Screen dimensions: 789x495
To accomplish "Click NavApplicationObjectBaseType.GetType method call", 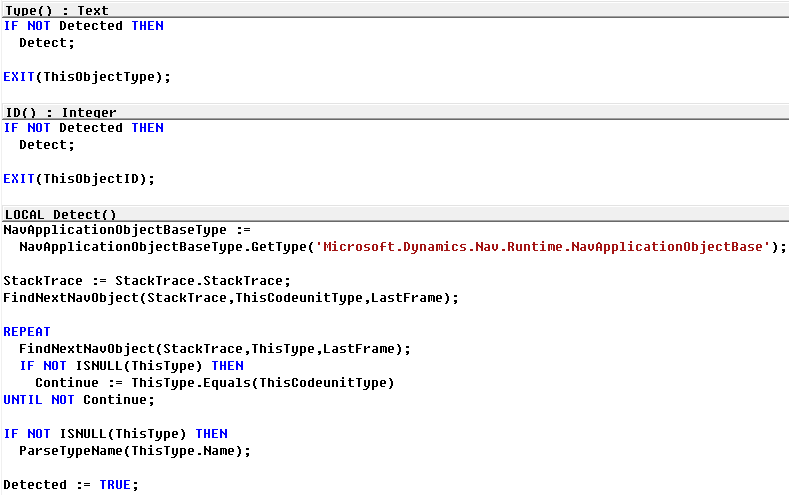I will (x=163, y=247).
